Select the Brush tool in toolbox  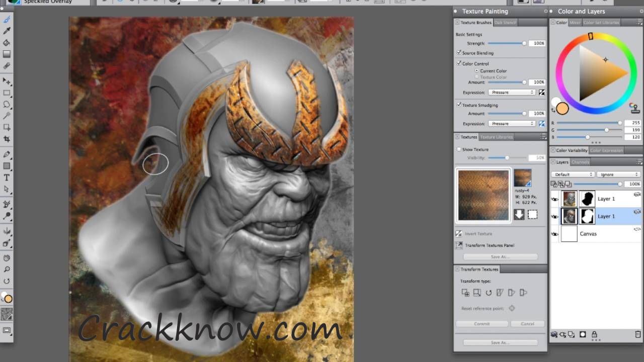(x=7, y=20)
